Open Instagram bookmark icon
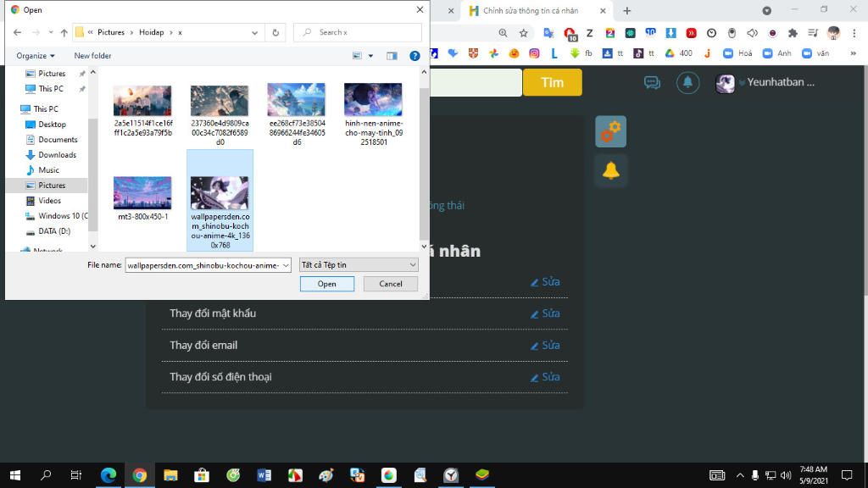 coord(534,53)
